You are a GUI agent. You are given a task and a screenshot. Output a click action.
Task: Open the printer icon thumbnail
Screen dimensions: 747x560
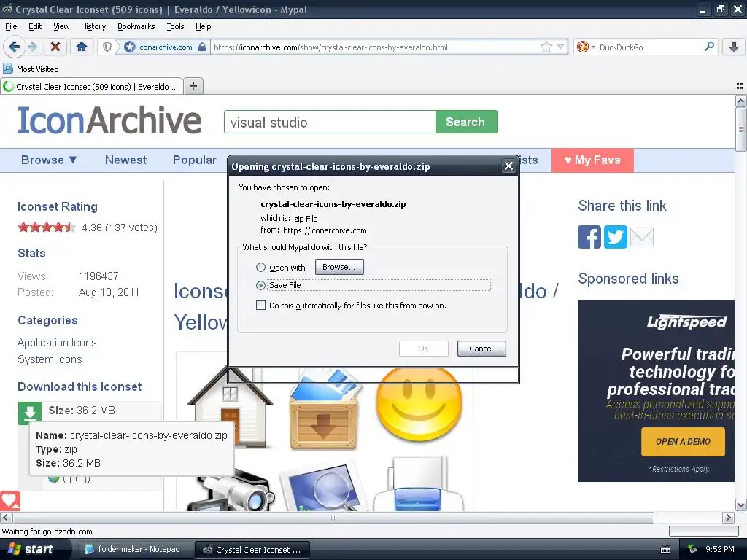419,485
